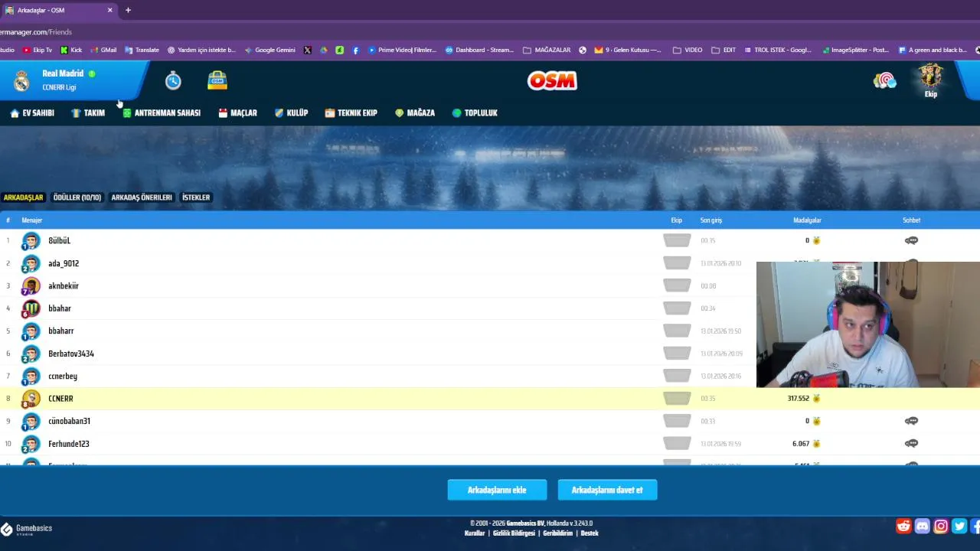Open the Translate bookmark
Viewport: 980px width, 551px height.
(x=142, y=50)
